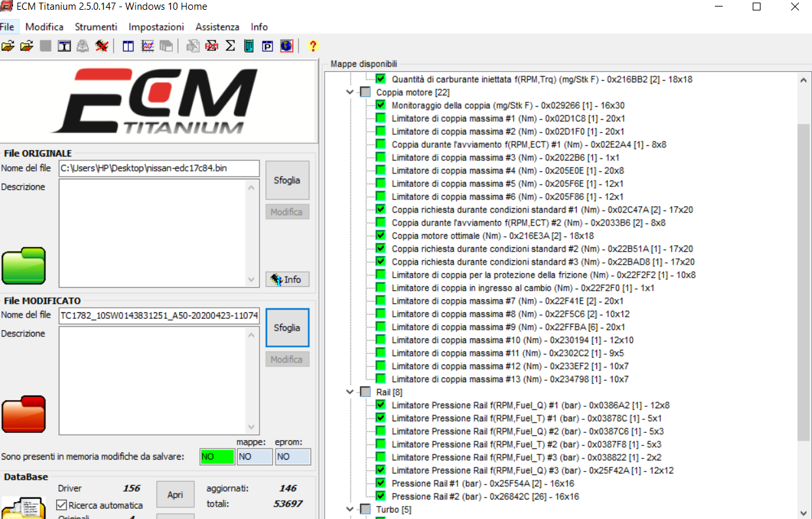Open the Impostazioni menu
Screen dimensions: 812x519
tap(156, 27)
